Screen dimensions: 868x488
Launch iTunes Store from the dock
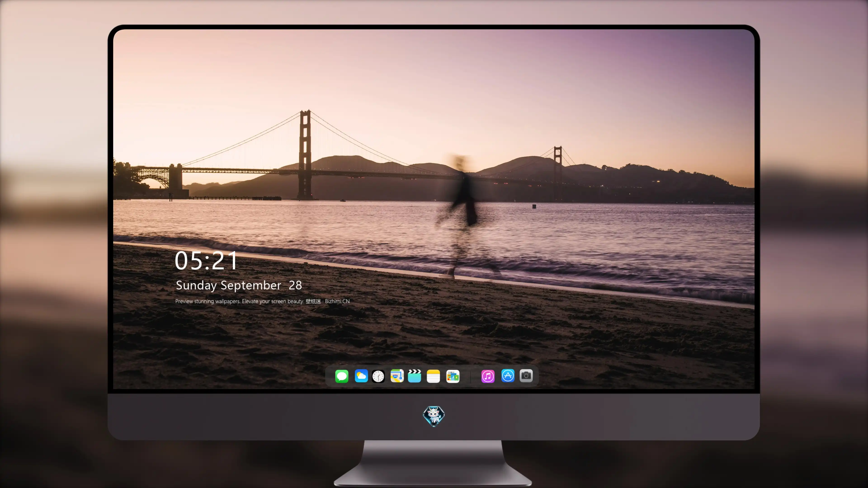click(488, 376)
